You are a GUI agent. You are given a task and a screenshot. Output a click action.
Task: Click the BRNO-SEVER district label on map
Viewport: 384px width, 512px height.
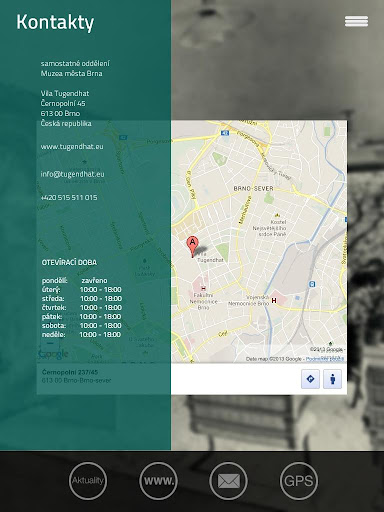253,189
